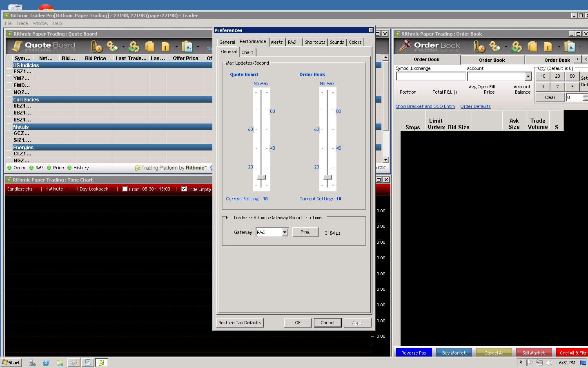Open the Window menu
Viewport: 588px width, 368px height.
click(x=41, y=23)
